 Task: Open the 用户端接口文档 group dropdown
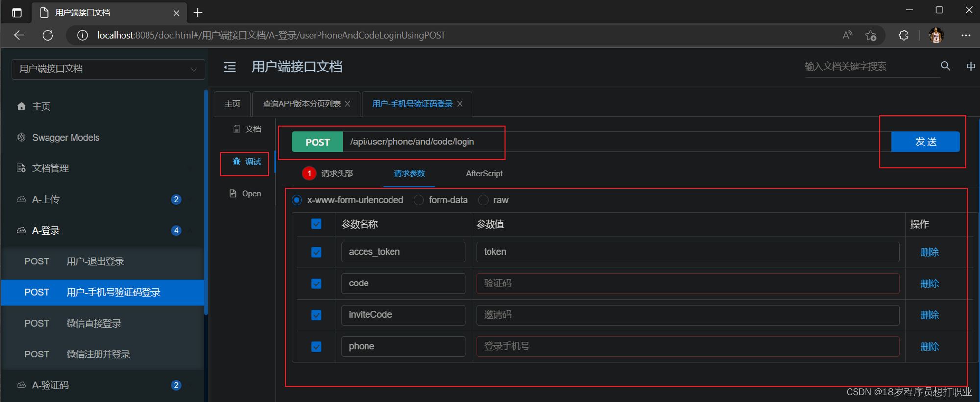tap(108, 69)
